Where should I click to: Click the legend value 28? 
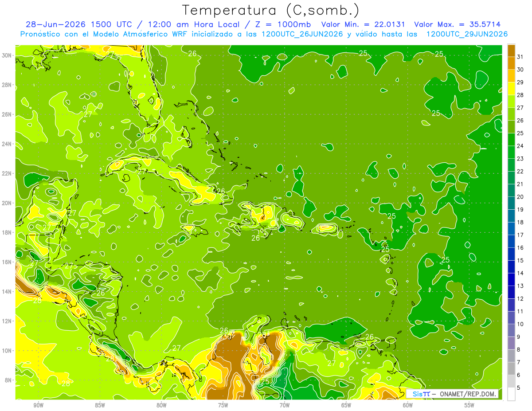520,95
